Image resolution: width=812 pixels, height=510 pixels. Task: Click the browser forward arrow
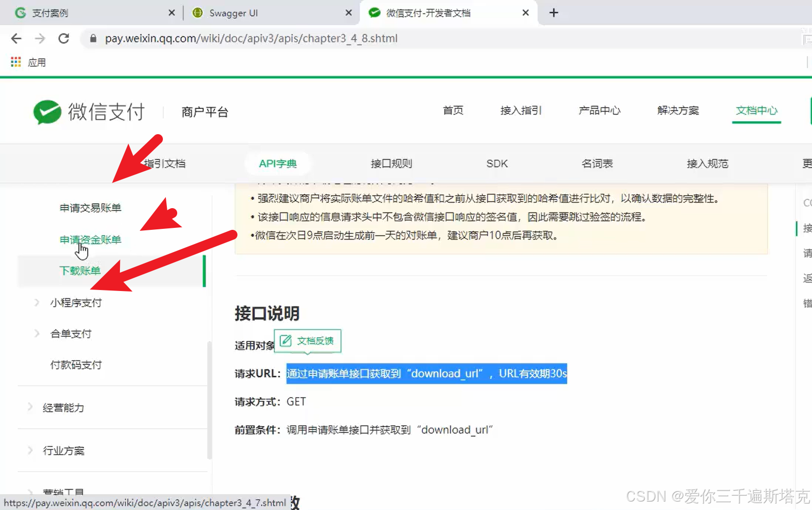(40, 38)
